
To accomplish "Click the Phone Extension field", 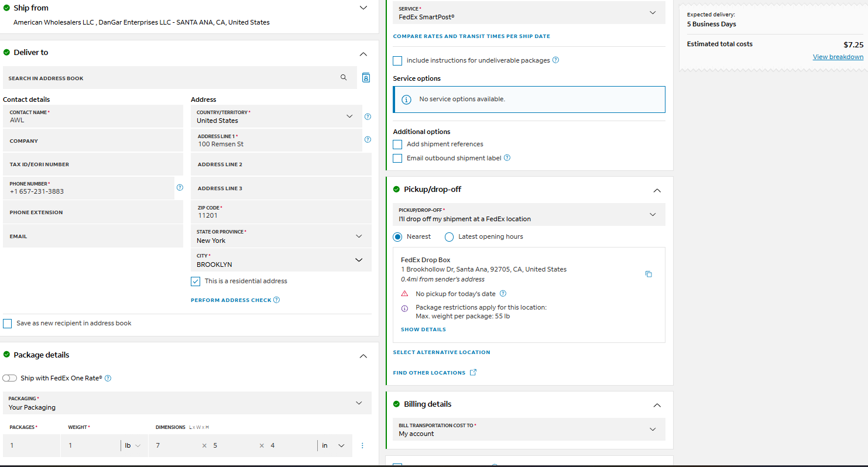I will [x=93, y=212].
